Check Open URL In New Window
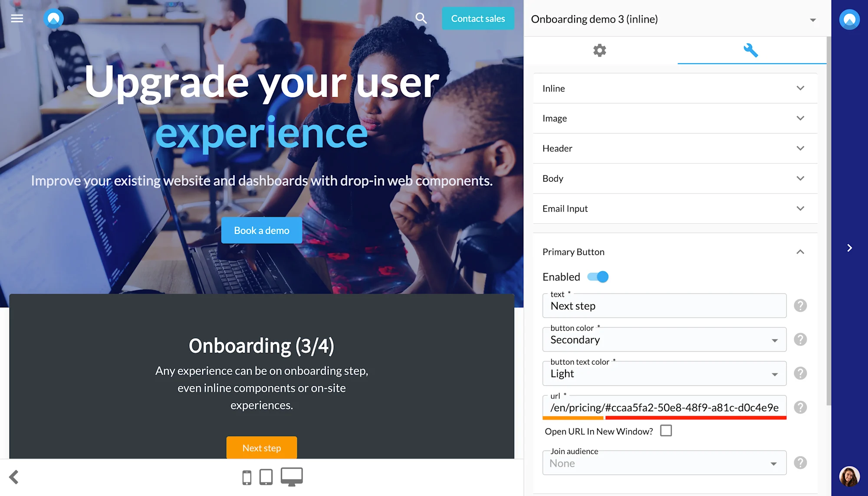Screen dimensions: 868x496 [x=666, y=431]
